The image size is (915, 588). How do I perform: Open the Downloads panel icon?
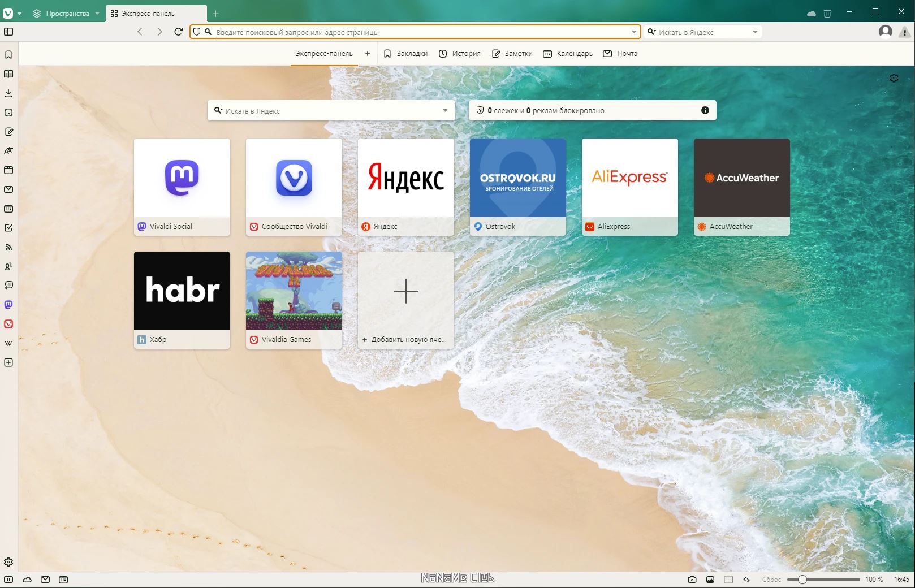pyautogui.click(x=8, y=93)
